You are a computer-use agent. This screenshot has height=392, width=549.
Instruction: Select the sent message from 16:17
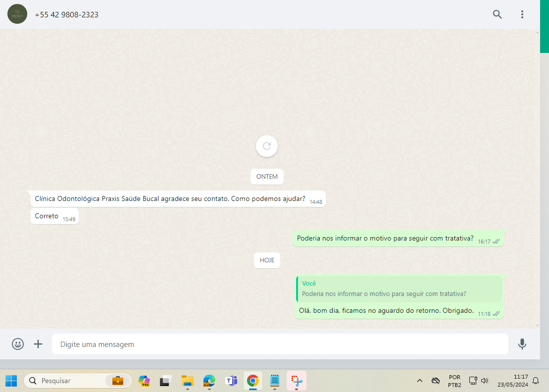(x=398, y=239)
